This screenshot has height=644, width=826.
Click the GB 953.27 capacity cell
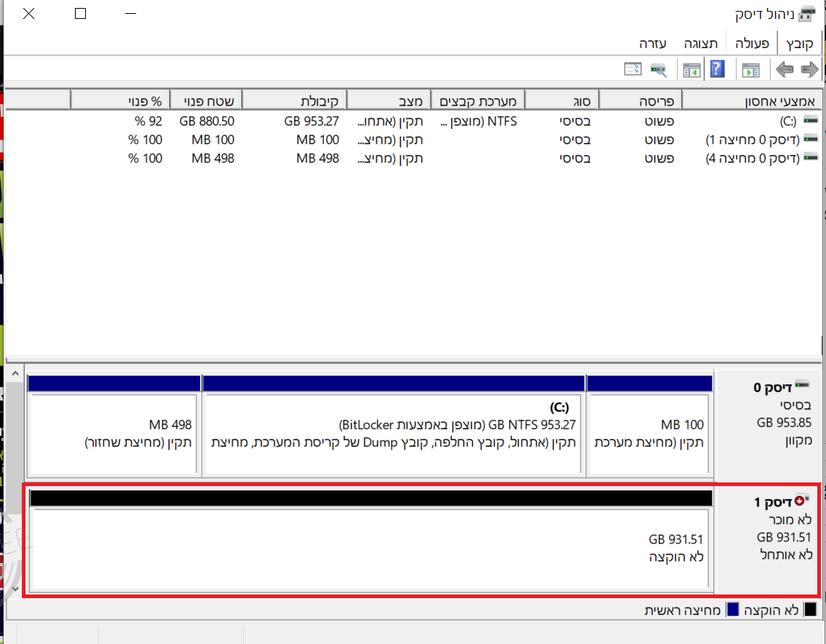(311, 121)
